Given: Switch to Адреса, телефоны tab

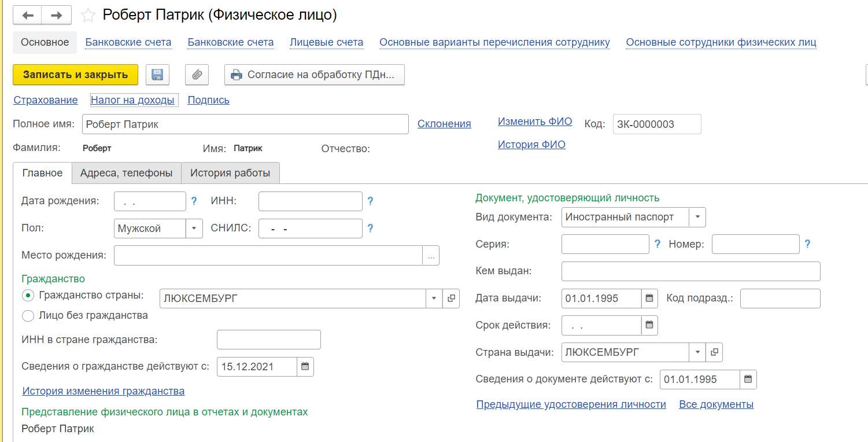Looking at the screenshot, I should point(126,173).
